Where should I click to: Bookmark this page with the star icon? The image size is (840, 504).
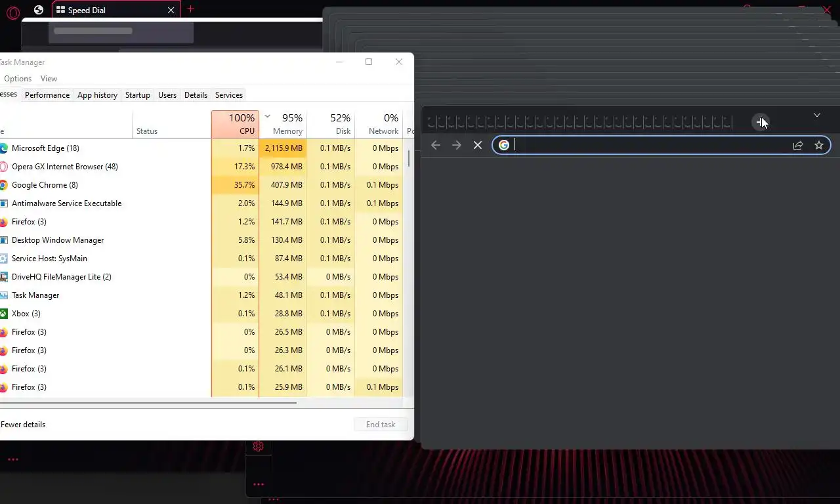(x=819, y=145)
